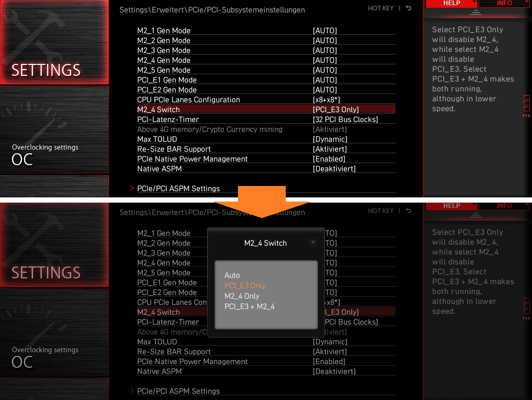Open PCI_E1 Gen Mode [AUTO] value in upper screen
This screenshot has height=400, width=532.
tap(325, 79)
